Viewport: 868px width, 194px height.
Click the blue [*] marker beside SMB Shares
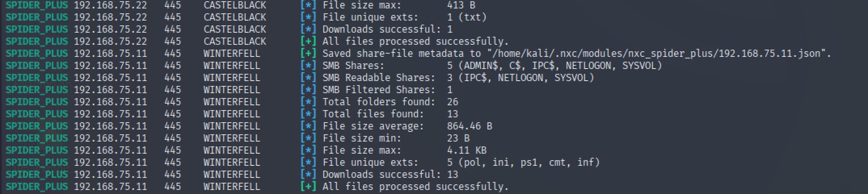[308, 66]
